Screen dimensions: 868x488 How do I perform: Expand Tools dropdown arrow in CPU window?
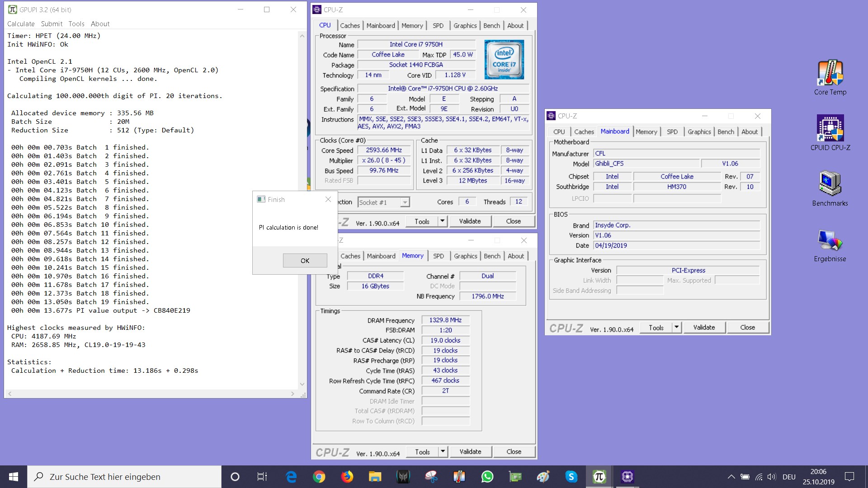(443, 221)
